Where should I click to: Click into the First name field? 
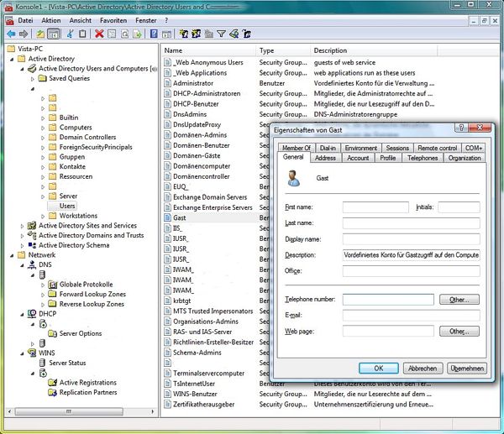[x=375, y=207]
